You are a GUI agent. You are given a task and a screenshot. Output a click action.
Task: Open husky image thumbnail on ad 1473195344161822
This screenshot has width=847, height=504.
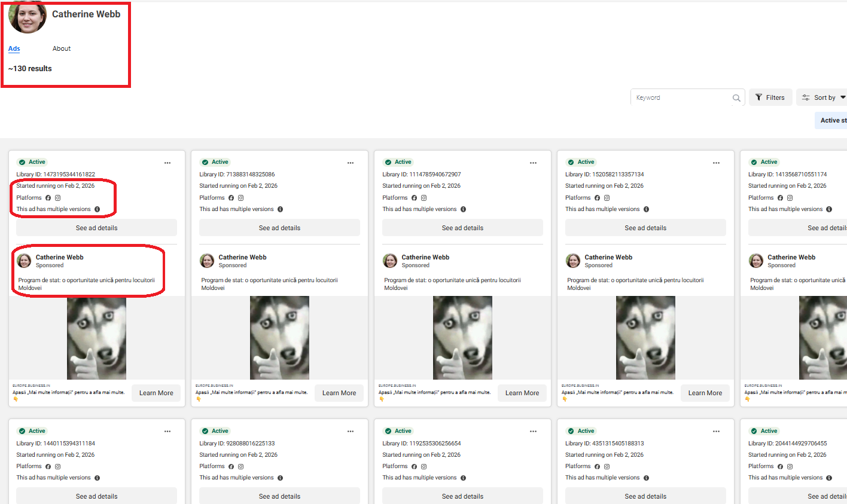(x=96, y=338)
